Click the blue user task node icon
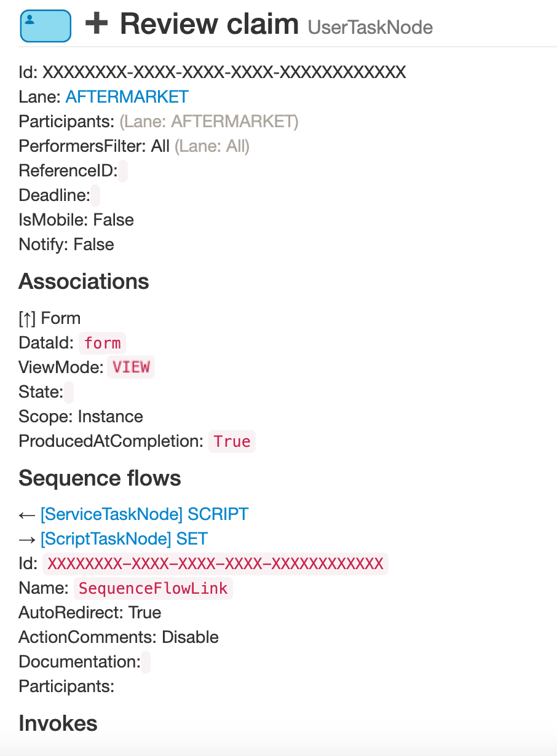 tap(45, 25)
